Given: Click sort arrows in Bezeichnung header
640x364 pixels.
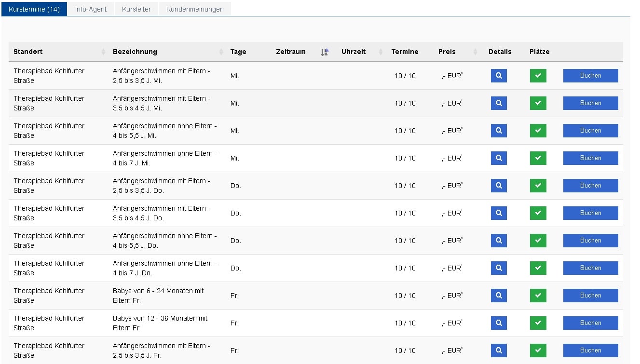Looking at the screenshot, I should pyautogui.click(x=221, y=52).
